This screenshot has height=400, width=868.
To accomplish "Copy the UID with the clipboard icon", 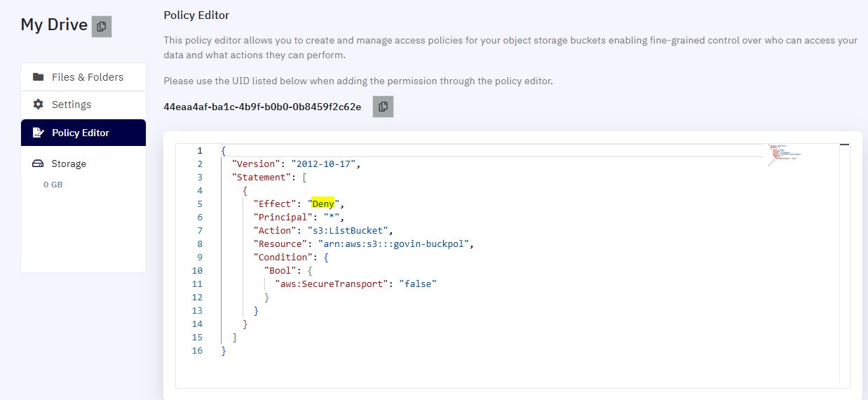I will pos(383,107).
